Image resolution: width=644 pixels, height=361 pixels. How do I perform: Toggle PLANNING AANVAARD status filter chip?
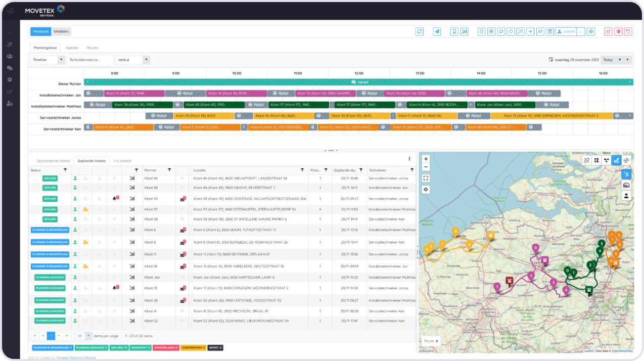tap(91, 347)
